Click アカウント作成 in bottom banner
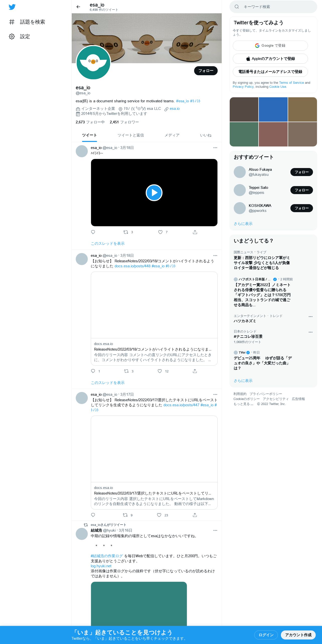The height and width of the screenshot is (644, 322). coord(298,635)
